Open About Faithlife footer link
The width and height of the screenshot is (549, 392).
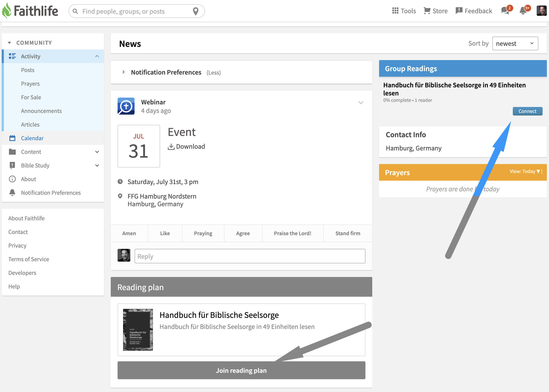(26, 218)
